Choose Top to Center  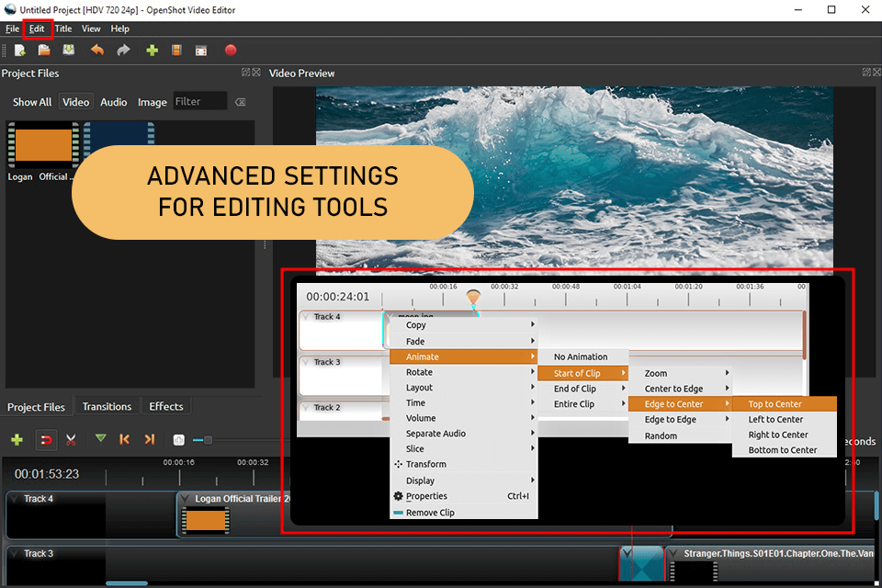(x=785, y=404)
